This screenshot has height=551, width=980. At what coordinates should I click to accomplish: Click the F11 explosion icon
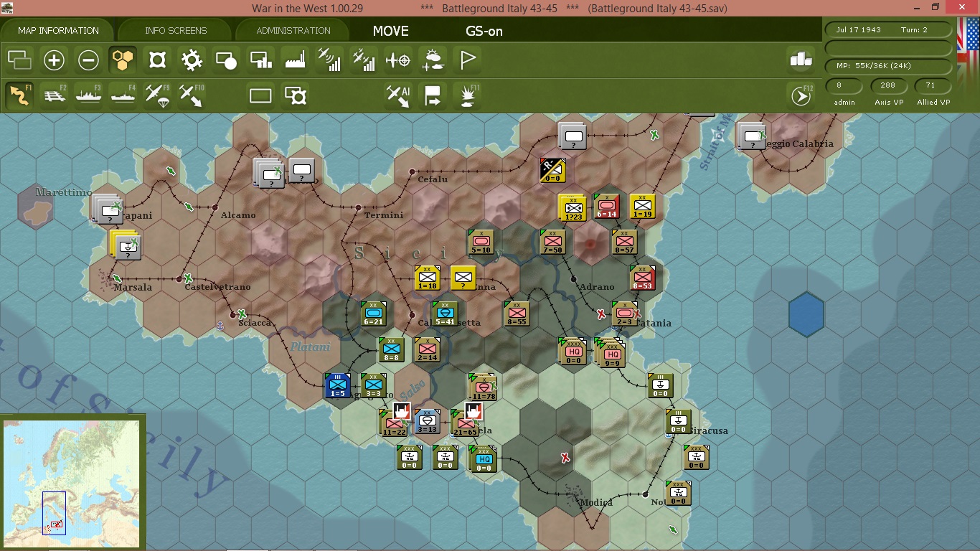coord(467,95)
